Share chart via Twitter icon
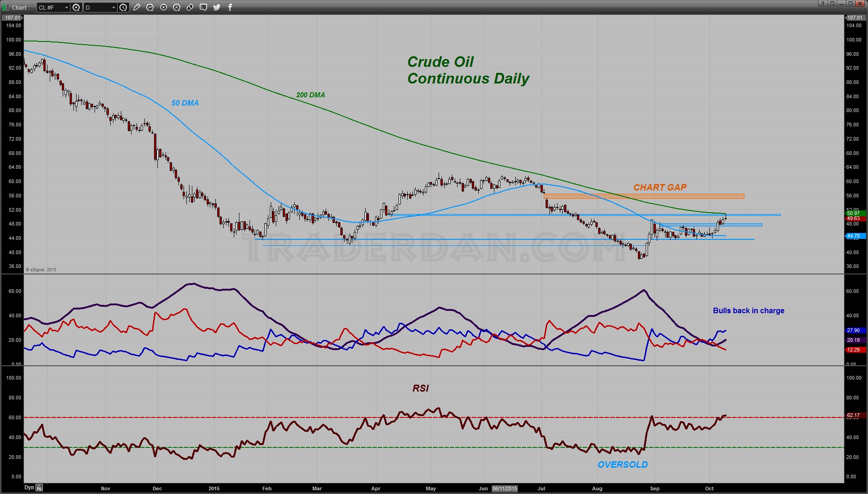Screen dimensions: 868x494 [217, 7]
